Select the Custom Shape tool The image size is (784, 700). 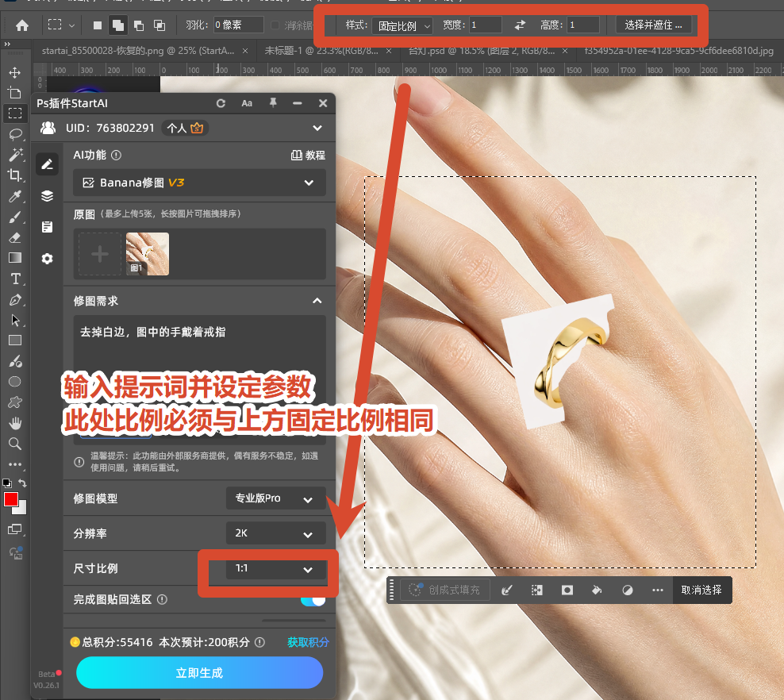[x=15, y=402]
